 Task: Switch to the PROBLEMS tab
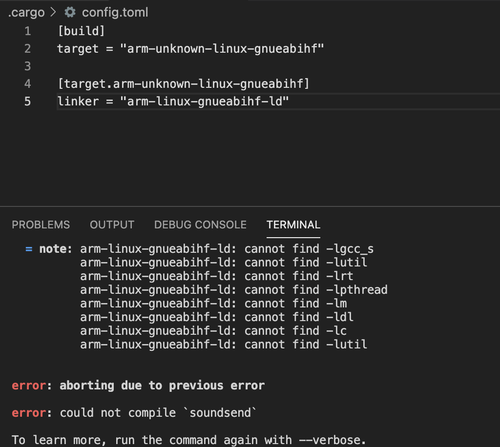(41, 225)
